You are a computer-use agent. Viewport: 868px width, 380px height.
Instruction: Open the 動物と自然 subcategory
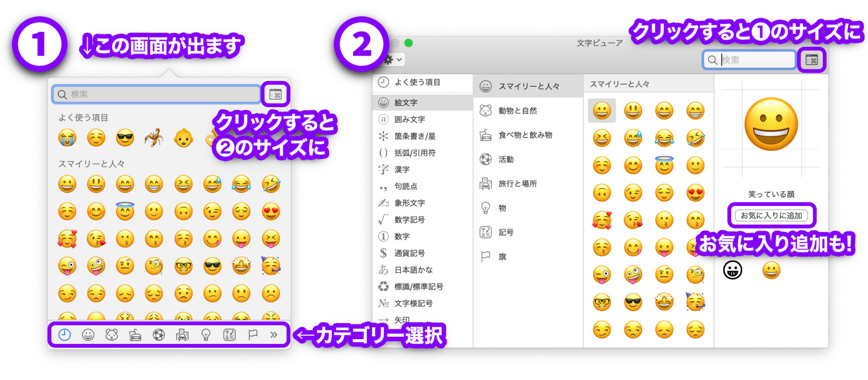pyautogui.click(x=528, y=111)
